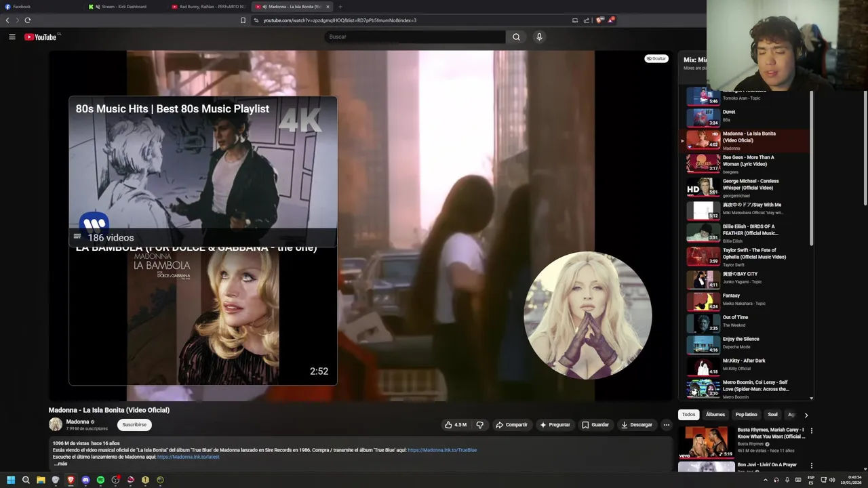Play Billie Eilish - BIRDS OF A FEATHER
This screenshot has height=488, width=868.
point(744,232)
